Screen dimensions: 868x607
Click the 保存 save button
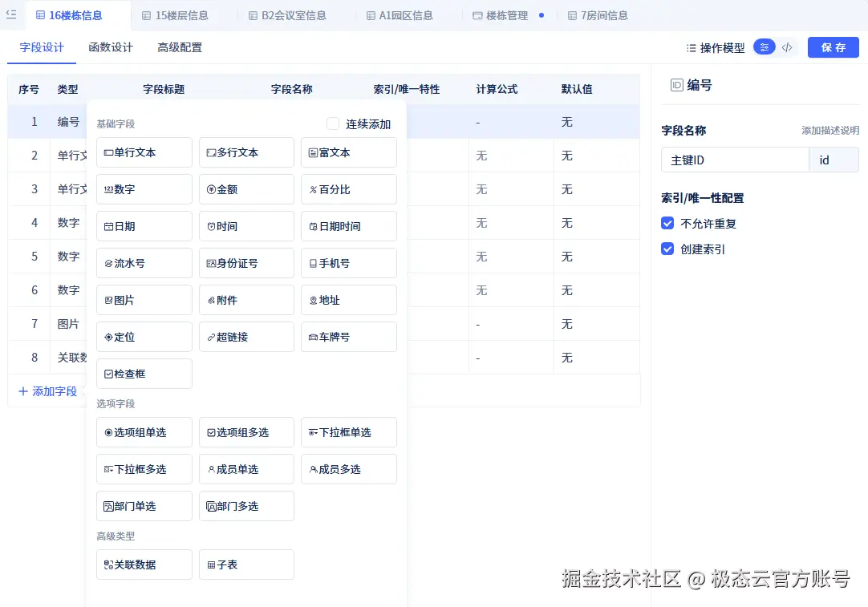834,47
